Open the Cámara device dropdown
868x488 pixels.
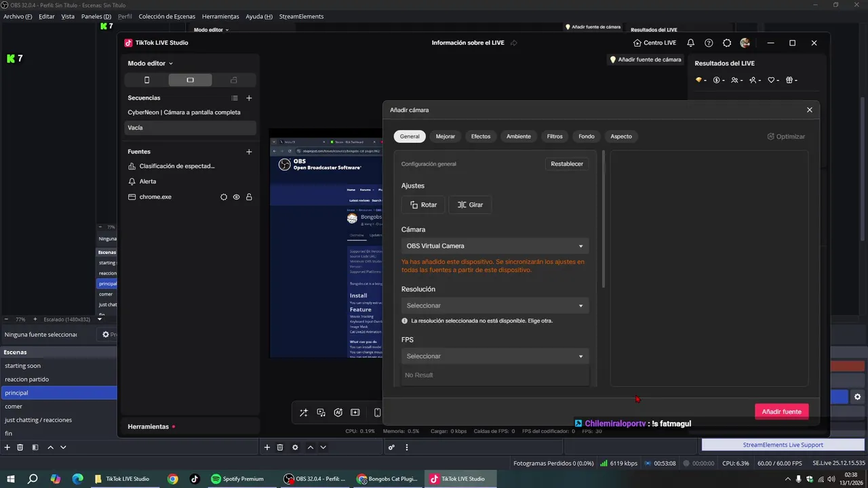pyautogui.click(x=495, y=246)
